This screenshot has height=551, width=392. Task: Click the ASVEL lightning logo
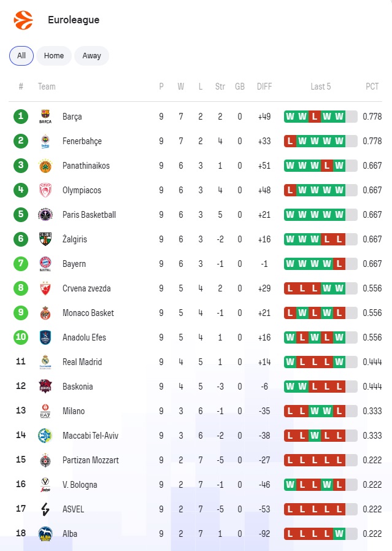[x=45, y=509]
